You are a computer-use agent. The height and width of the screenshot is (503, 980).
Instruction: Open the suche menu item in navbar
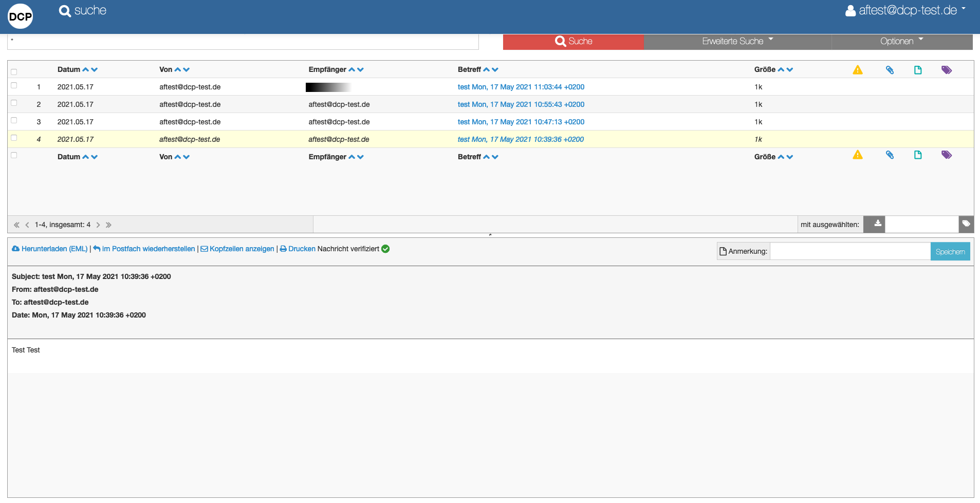pos(83,10)
